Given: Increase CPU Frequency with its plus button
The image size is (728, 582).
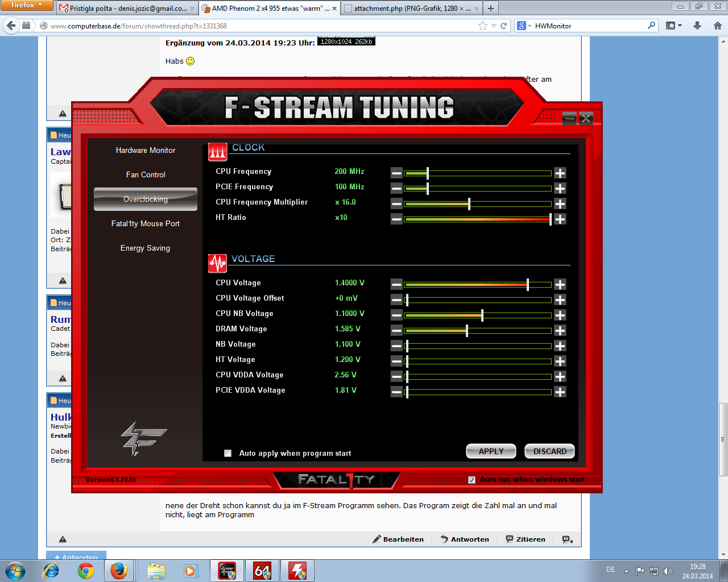Looking at the screenshot, I should click(x=560, y=173).
